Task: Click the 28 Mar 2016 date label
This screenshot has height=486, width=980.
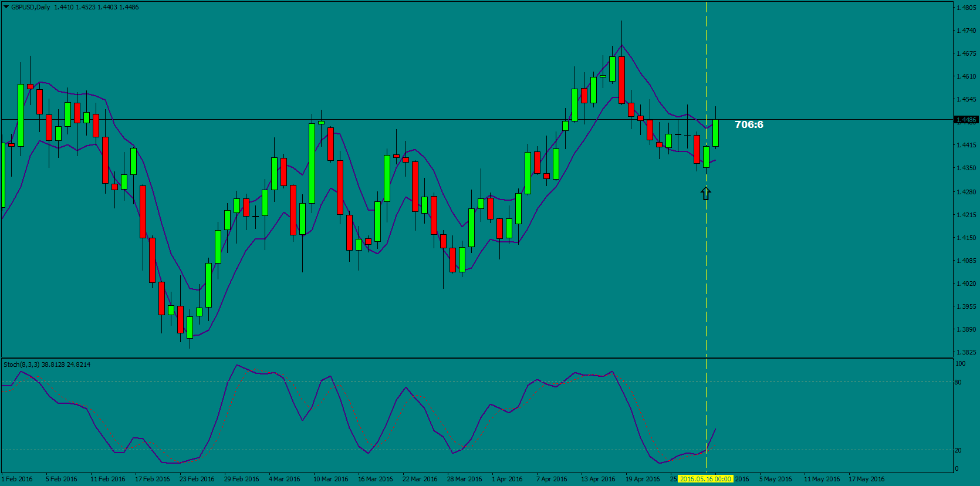Action: (465, 479)
